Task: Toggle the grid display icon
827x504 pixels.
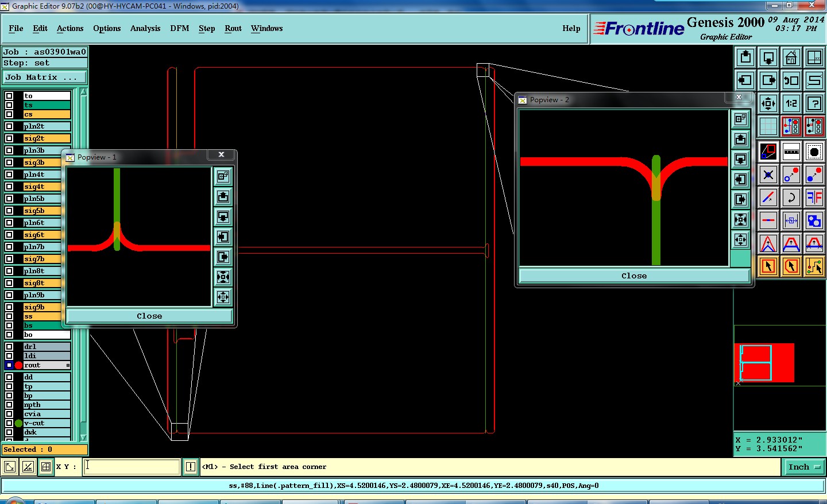Action: click(x=768, y=126)
